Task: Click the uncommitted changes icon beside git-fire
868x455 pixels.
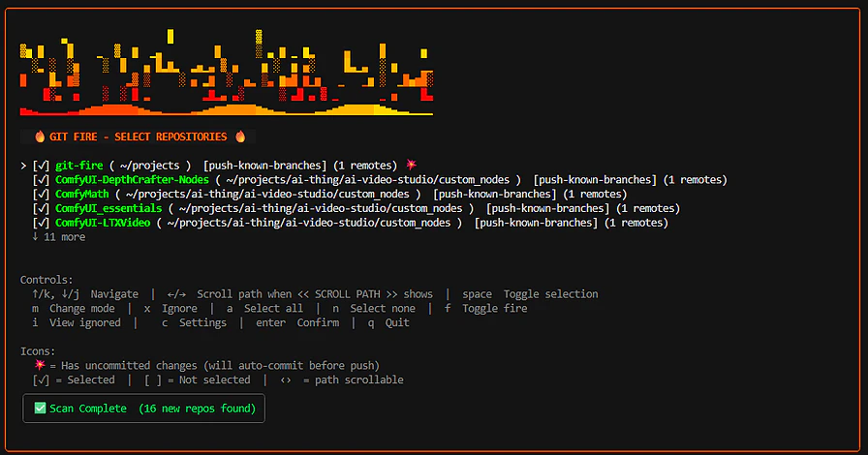Action: point(412,165)
